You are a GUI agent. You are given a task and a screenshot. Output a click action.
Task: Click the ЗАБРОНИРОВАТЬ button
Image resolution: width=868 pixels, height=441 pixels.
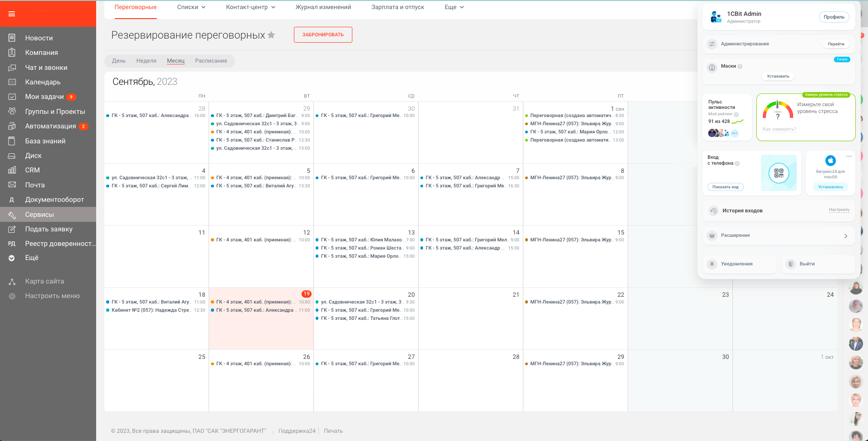point(323,35)
